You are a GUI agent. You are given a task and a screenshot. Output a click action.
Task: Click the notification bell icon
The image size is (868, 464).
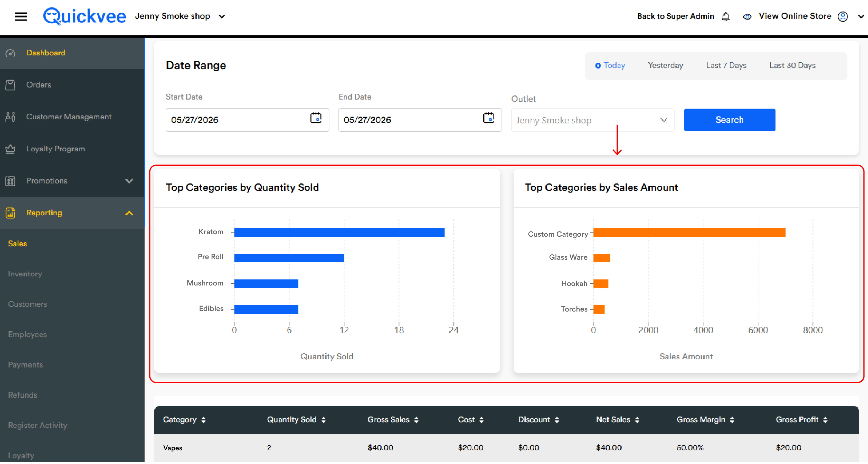coord(726,16)
